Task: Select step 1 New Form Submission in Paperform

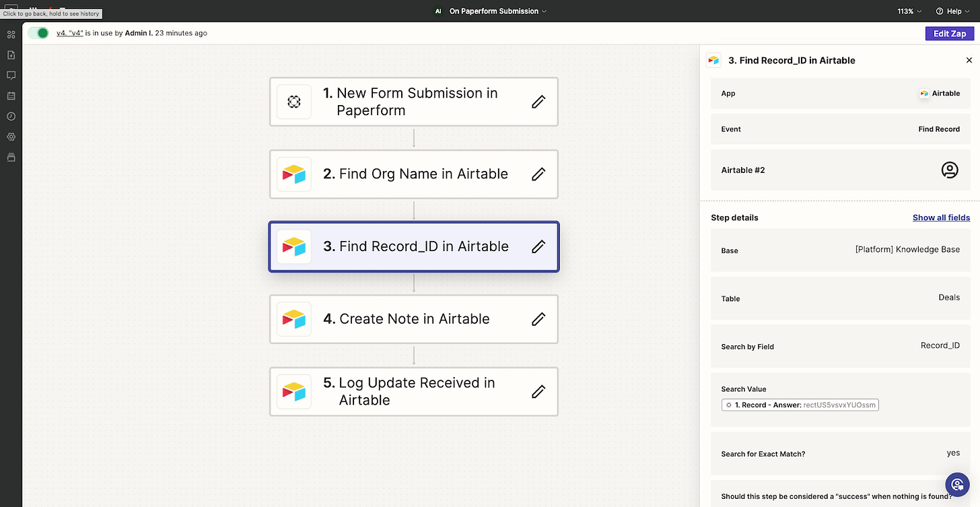Action: [414, 102]
